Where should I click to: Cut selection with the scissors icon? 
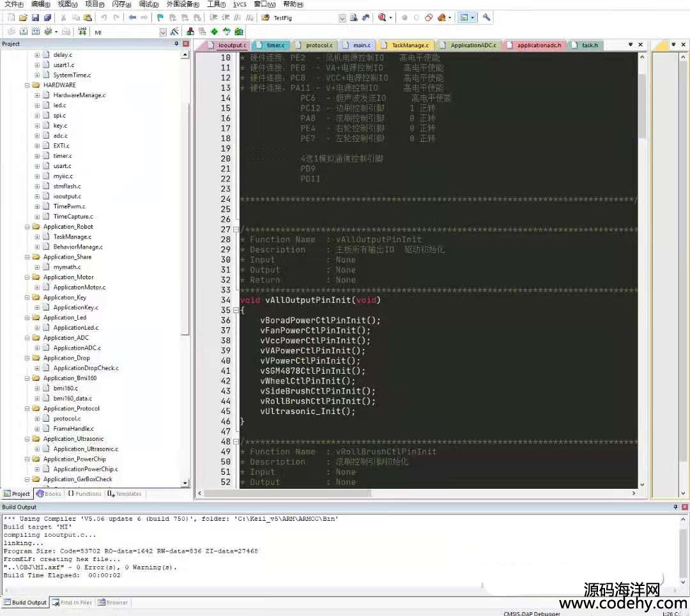63,18
